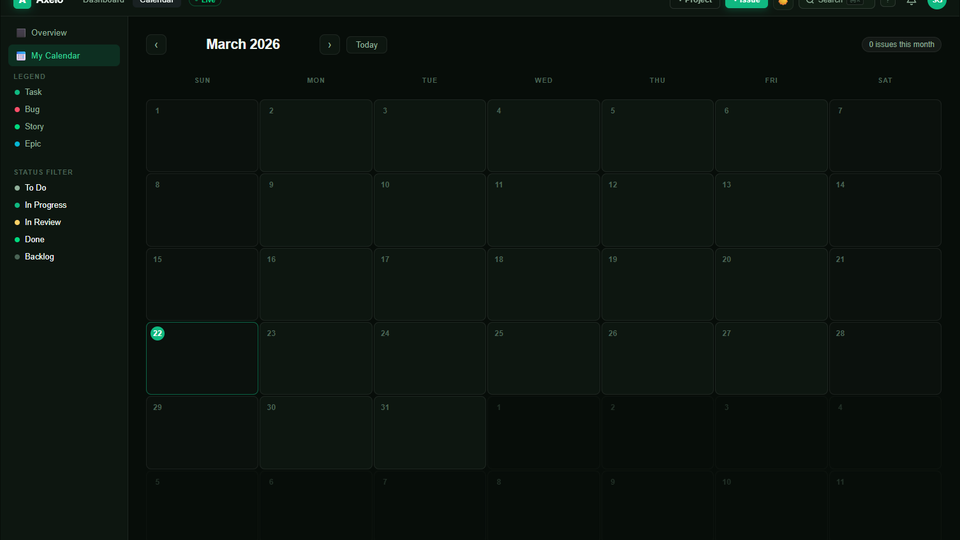Select the Calendar tab in the top bar
This screenshot has width=960, height=540.
[x=156, y=2]
